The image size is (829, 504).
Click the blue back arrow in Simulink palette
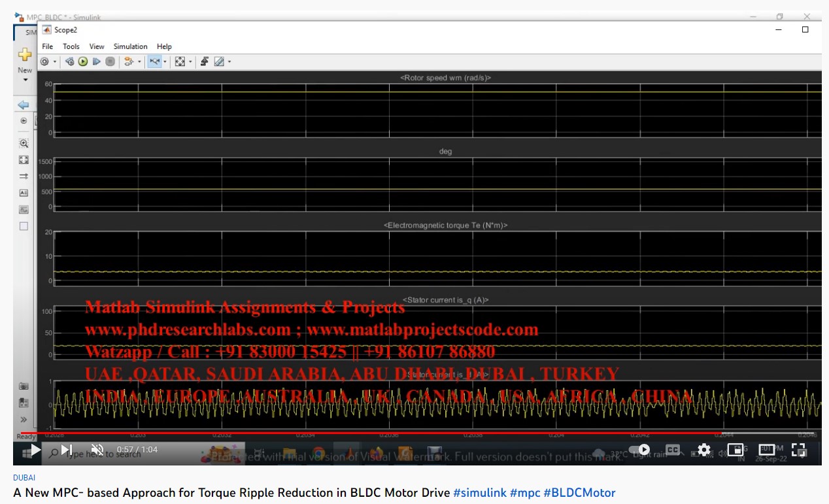pyautogui.click(x=24, y=105)
